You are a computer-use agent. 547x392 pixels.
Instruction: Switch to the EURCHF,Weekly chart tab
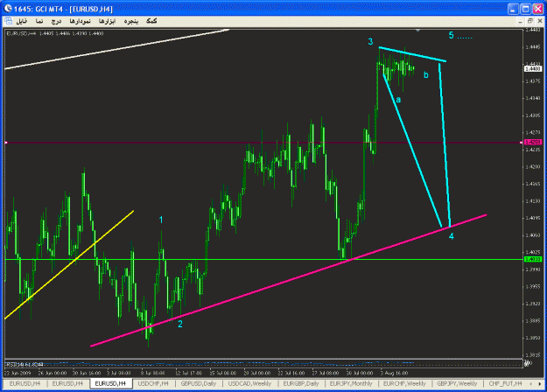[x=404, y=383]
